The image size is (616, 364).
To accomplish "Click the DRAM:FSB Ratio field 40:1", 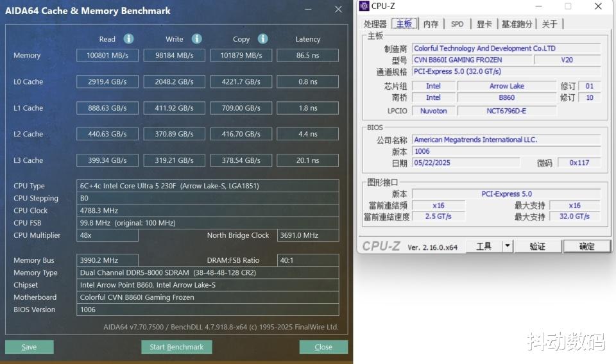I will (308, 260).
